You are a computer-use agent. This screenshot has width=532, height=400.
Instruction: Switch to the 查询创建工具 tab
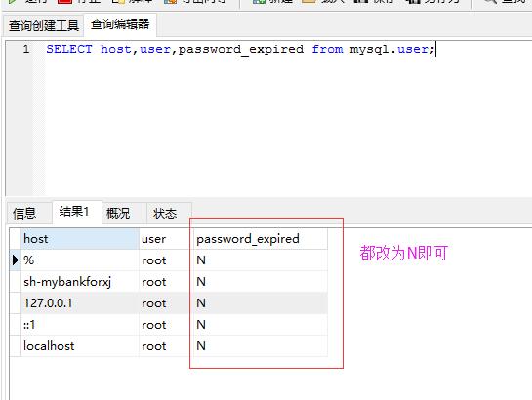click(x=43, y=25)
